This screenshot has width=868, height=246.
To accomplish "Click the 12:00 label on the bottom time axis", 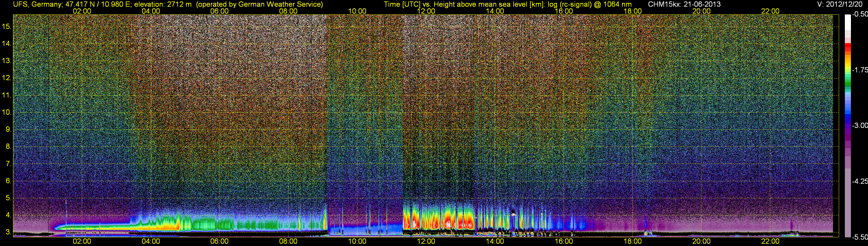I will click(x=426, y=241).
